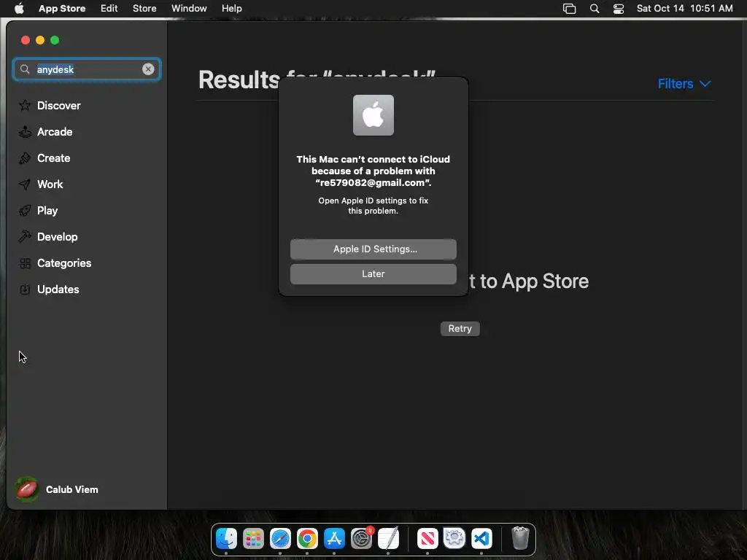This screenshot has height=560, width=747.
Task: Open the Window menu
Action: point(189,8)
